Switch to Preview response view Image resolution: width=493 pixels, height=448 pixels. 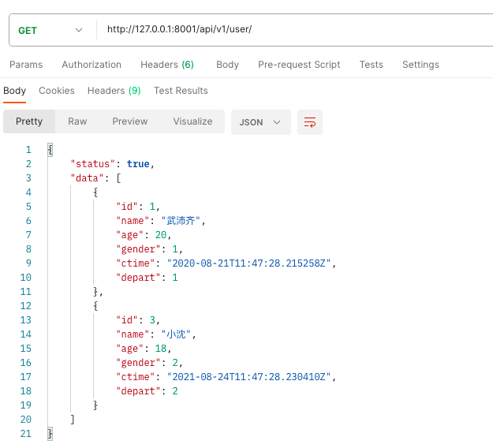point(130,121)
